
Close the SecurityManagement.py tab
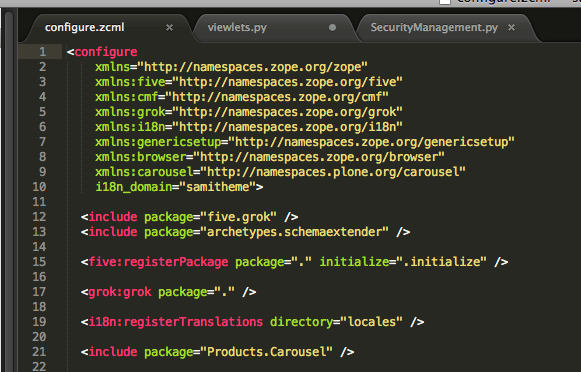coord(511,28)
